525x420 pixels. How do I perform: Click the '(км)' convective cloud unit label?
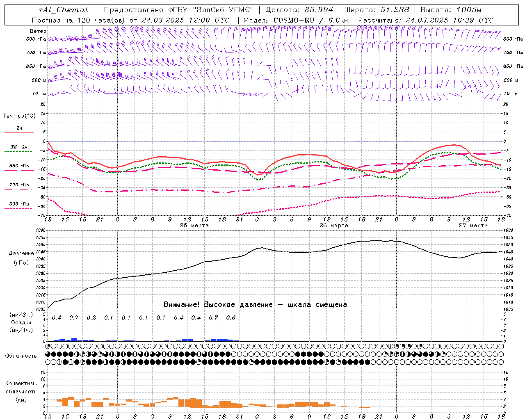tap(21, 399)
